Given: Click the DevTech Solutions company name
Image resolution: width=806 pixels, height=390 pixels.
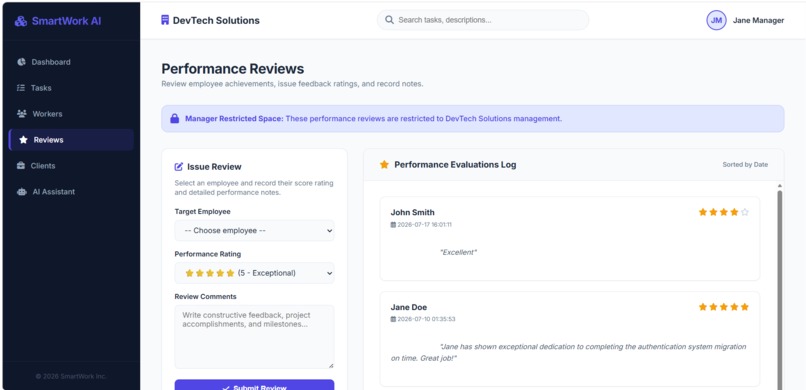Looking at the screenshot, I should click(x=216, y=21).
